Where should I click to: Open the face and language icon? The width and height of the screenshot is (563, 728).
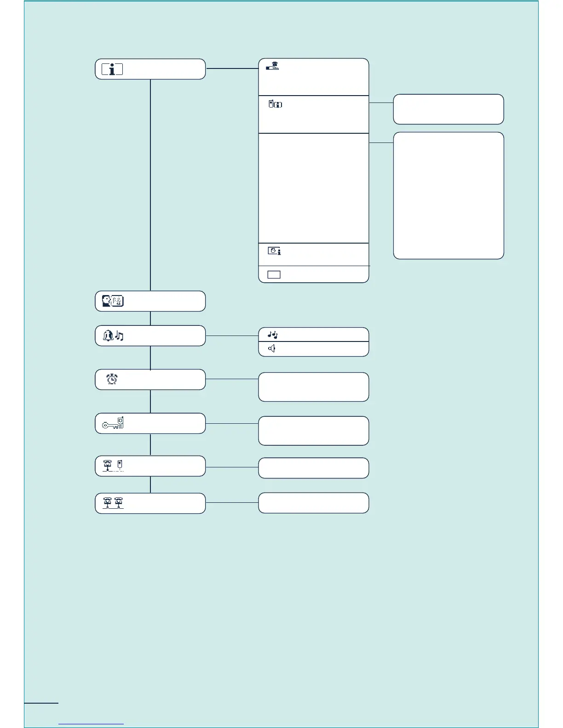click(x=113, y=301)
